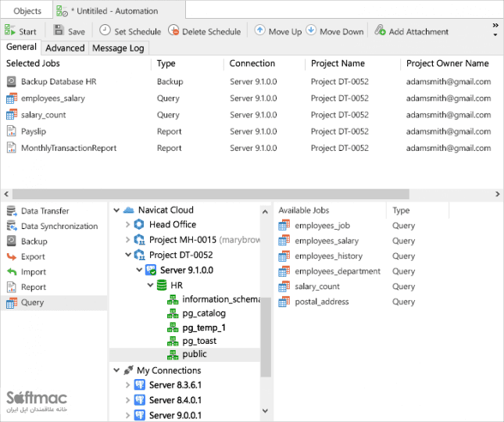The width and height of the screenshot is (504, 422).
Task: Click the Set Schedule clock icon
Action: click(105, 30)
